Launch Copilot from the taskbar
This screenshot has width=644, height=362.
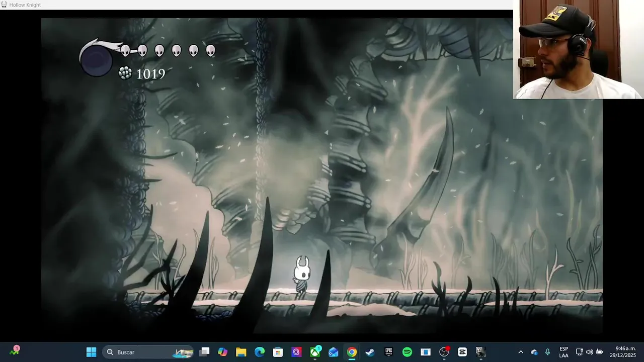tap(222, 352)
